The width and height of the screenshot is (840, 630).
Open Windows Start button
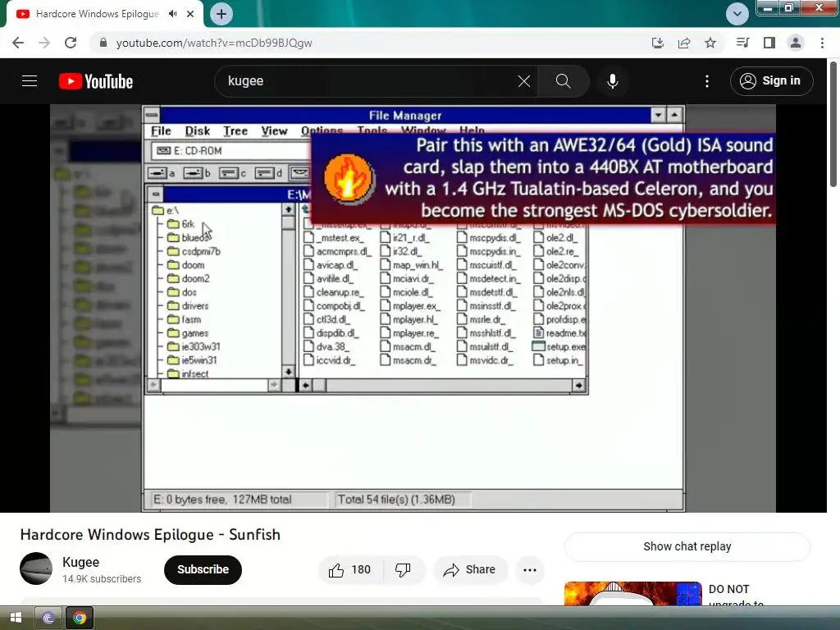tap(16, 618)
